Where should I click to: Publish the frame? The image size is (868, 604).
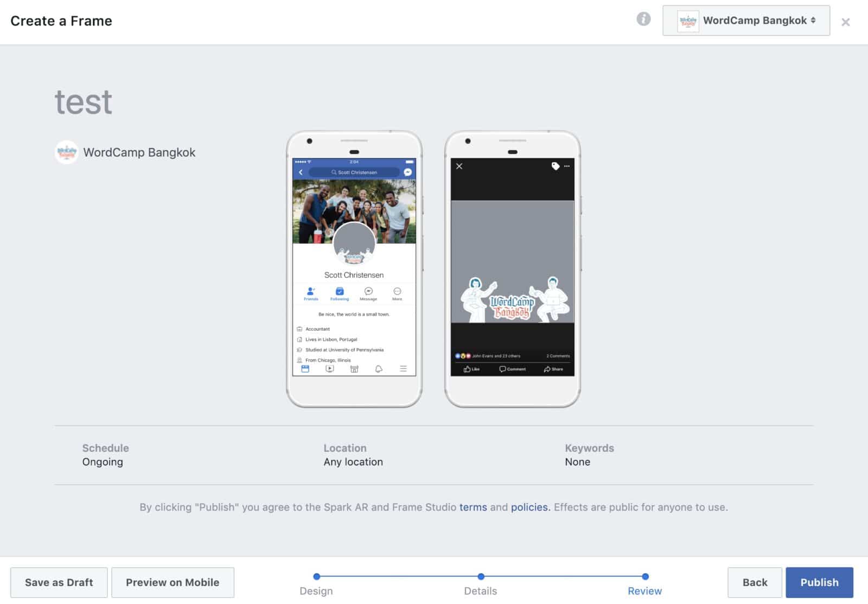click(x=819, y=582)
